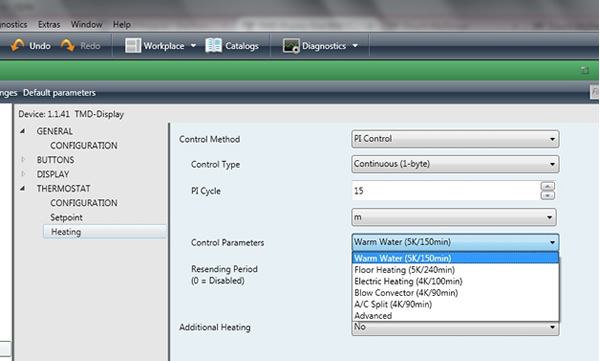
Task: Collapse the THERMOSTAT tree node
Action: [x=23, y=188]
